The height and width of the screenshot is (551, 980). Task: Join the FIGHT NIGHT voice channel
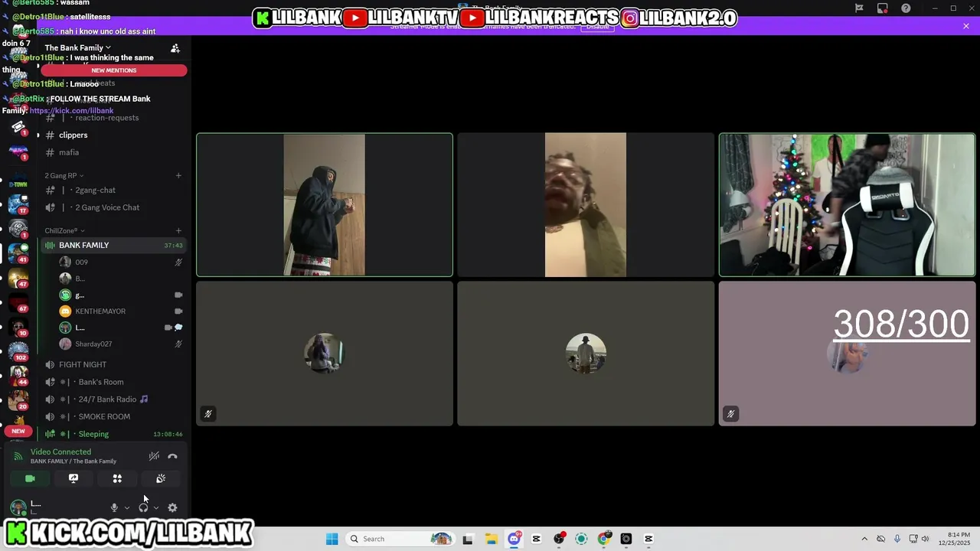[113, 364]
